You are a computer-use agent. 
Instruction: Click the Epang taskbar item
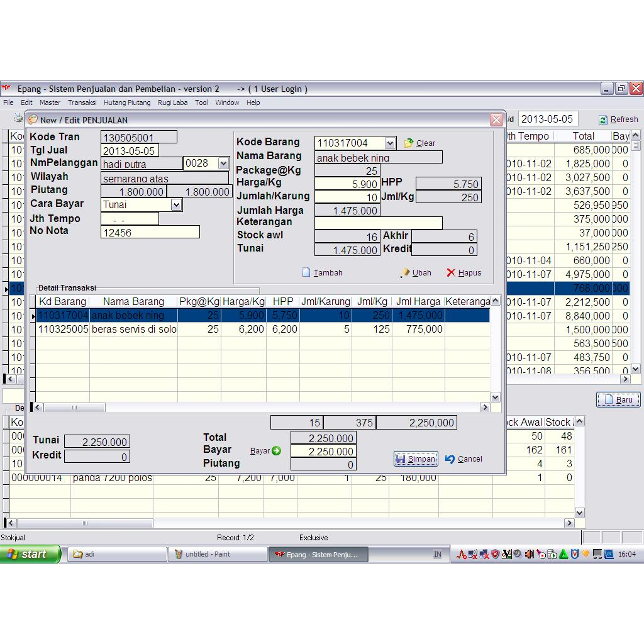(318, 555)
